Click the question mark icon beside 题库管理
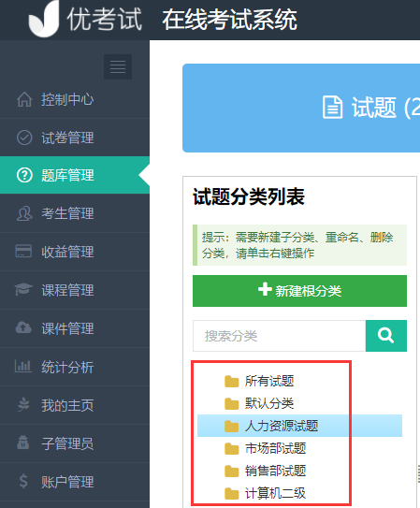Viewport: 420px width, 508px height. click(24, 175)
